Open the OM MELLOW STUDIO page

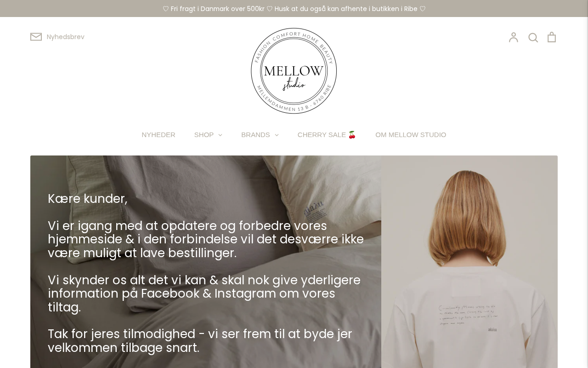click(x=411, y=135)
